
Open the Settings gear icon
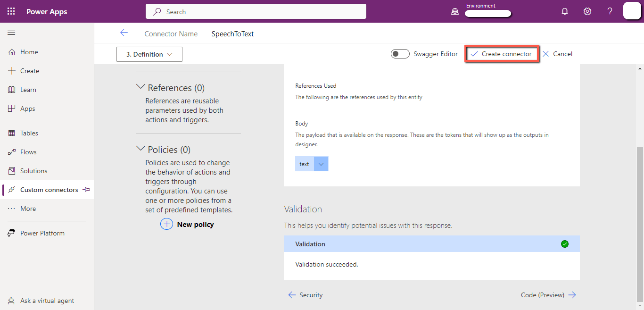(x=587, y=11)
